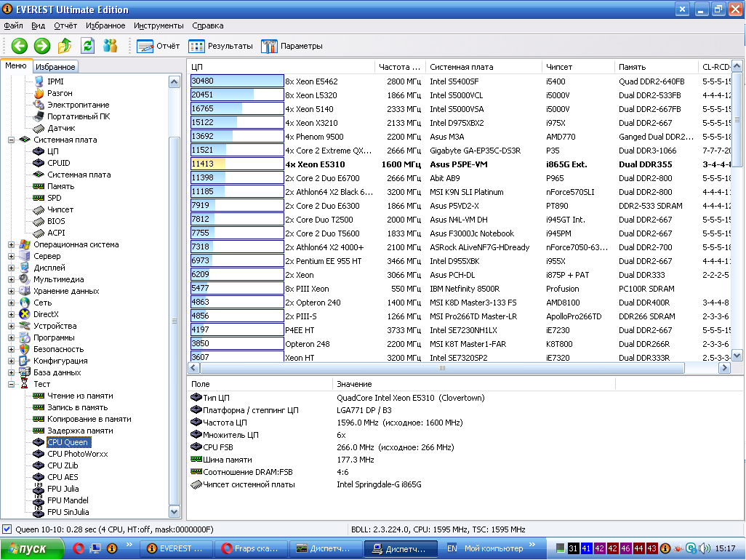
Task: Open the Результаты toolbar button
Action: [x=220, y=46]
